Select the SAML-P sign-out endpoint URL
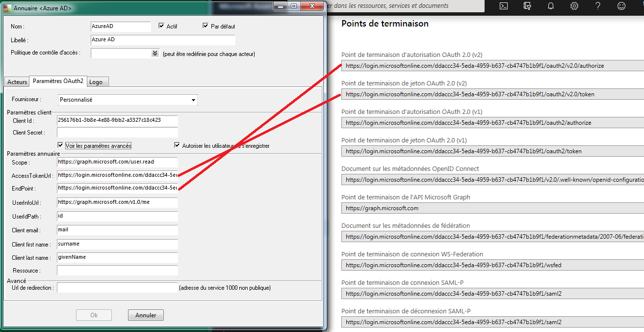 492,322
